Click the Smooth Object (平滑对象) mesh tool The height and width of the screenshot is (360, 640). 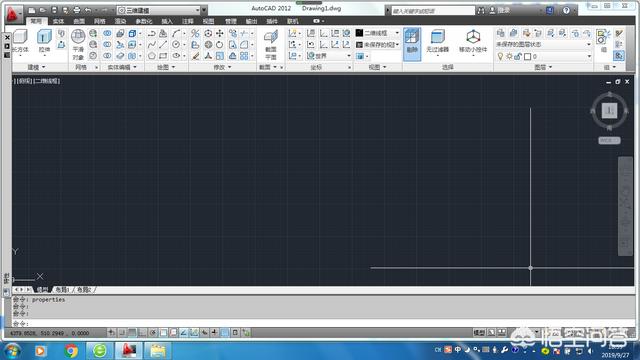tap(78, 44)
